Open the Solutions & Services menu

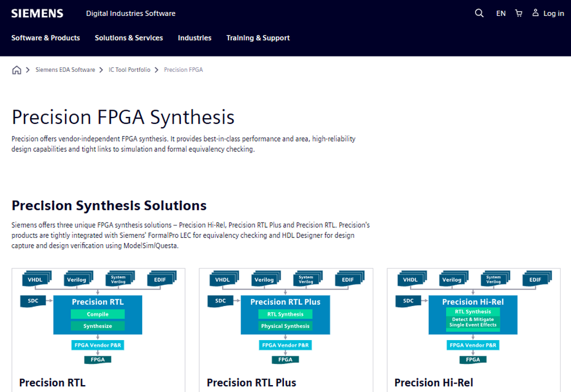(129, 38)
